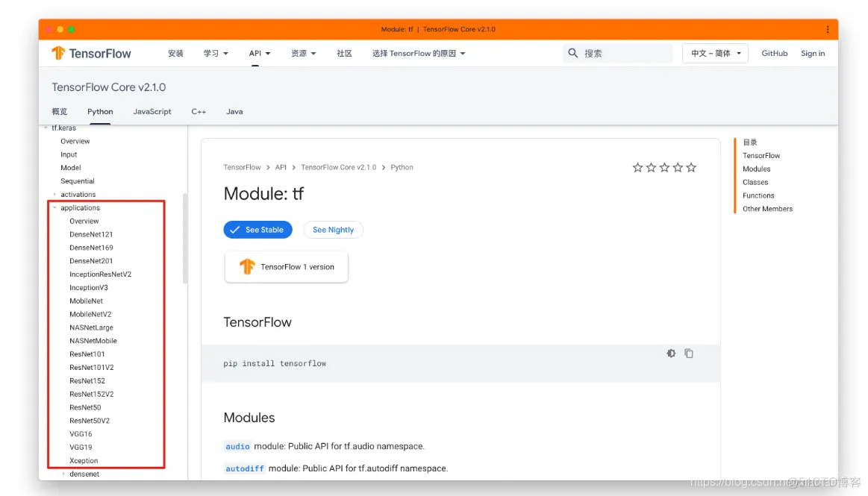Click TensorFlow 1 version logo card
Image resolution: width=868 pixels, height=496 pixels.
coord(286,267)
